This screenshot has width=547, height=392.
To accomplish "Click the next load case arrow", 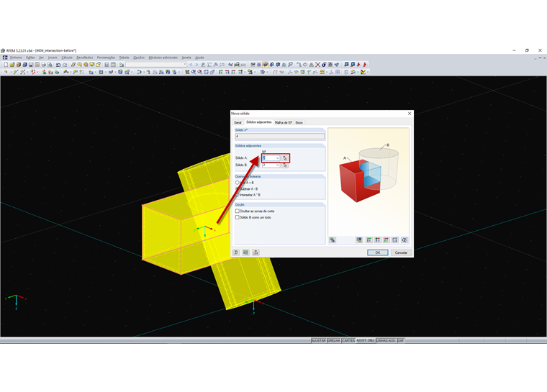I will coord(196,65).
